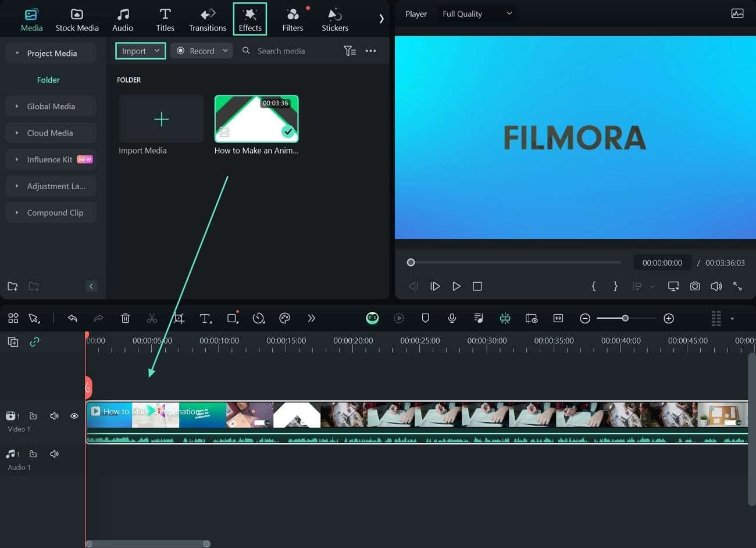
Task: Open the Filters tab
Action: 293,20
